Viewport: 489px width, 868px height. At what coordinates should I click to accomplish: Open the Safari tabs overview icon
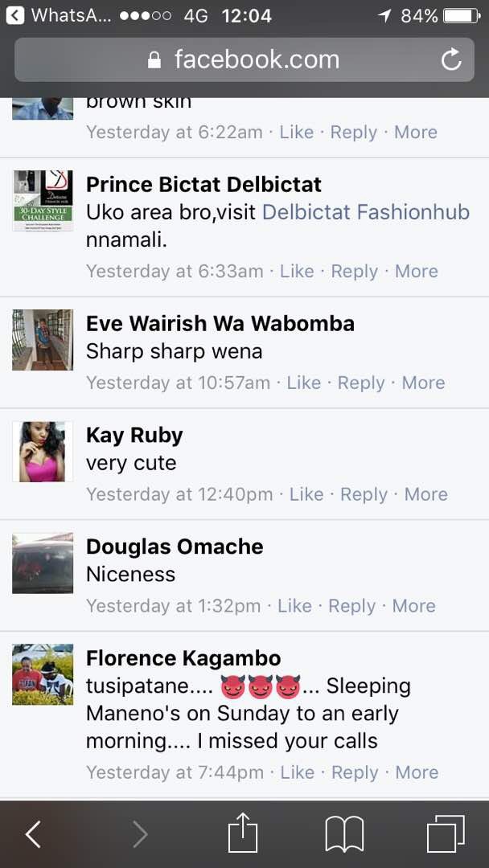pos(446,834)
